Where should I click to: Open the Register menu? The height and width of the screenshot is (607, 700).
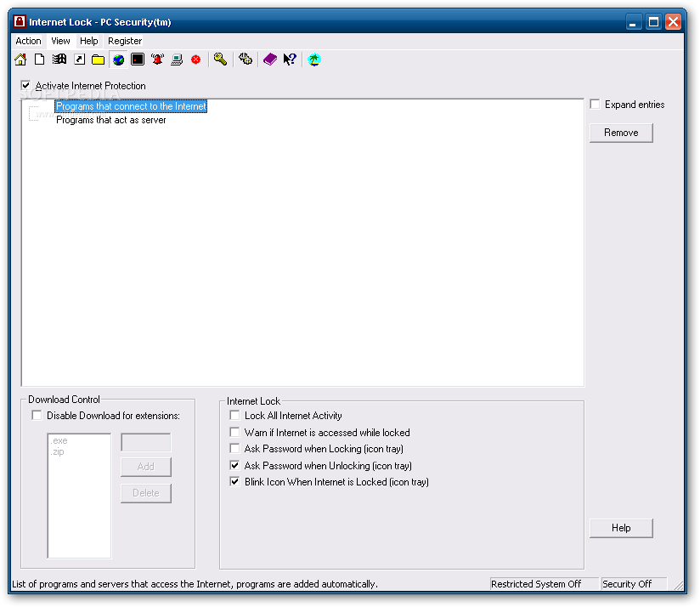[x=125, y=41]
